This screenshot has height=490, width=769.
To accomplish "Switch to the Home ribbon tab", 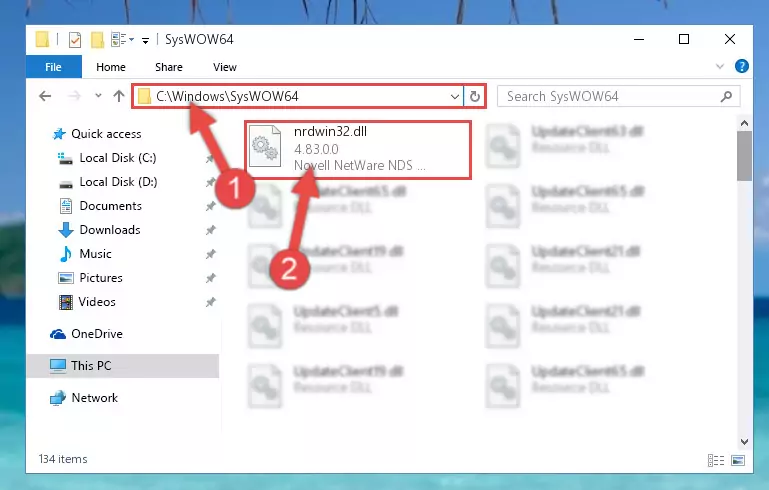I will tap(111, 67).
